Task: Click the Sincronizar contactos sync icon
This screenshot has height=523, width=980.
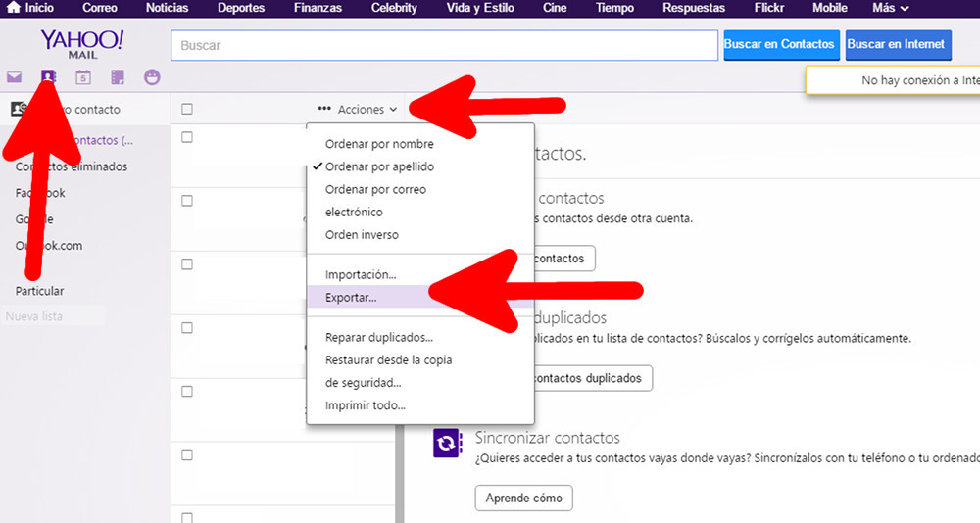Action: [448, 443]
